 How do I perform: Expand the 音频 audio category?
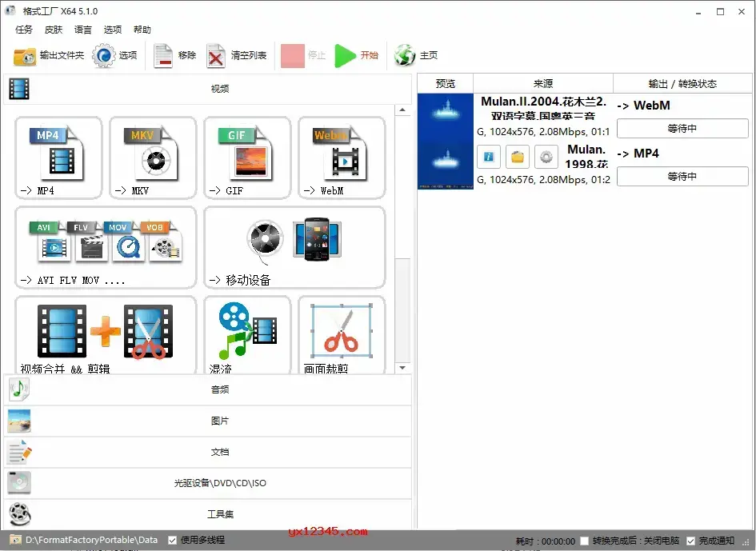point(208,389)
